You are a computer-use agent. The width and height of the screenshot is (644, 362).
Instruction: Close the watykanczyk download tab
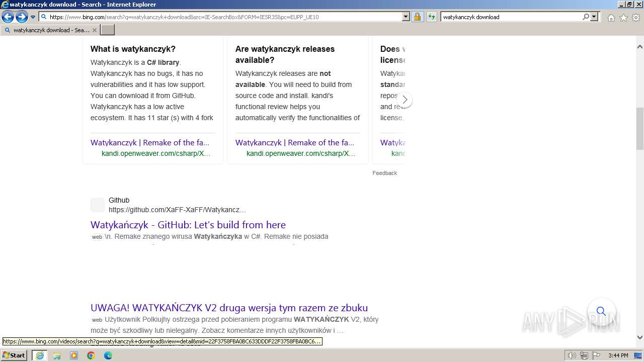[94, 30]
